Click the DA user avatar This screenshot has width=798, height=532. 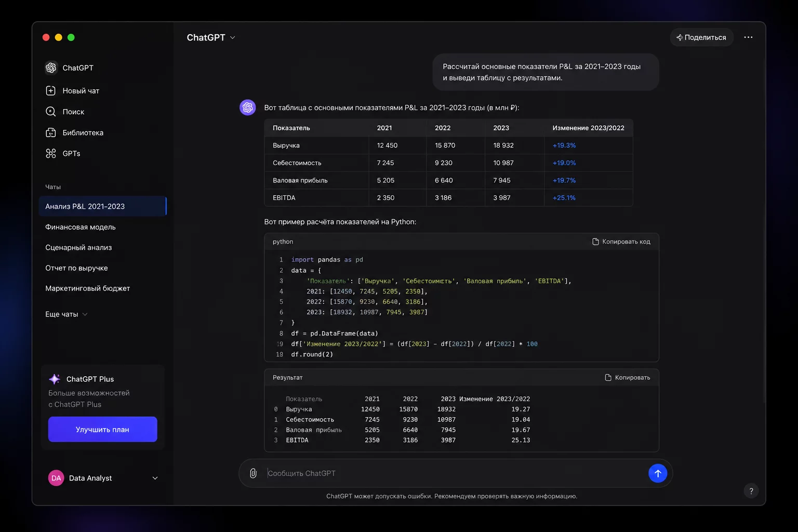(x=56, y=478)
